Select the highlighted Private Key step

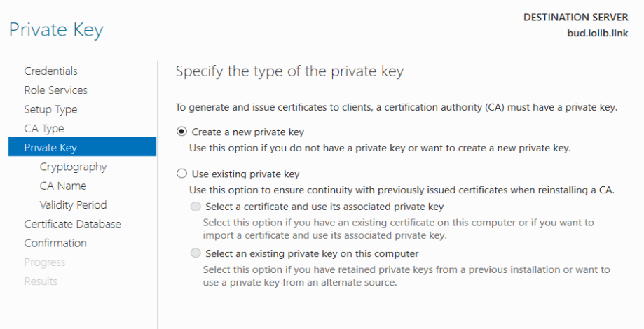click(x=82, y=147)
